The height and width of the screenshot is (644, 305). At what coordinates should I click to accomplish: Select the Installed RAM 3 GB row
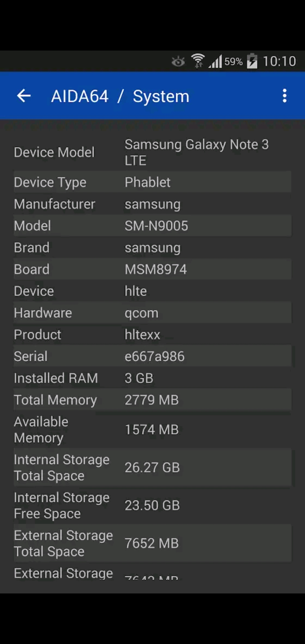152,378
